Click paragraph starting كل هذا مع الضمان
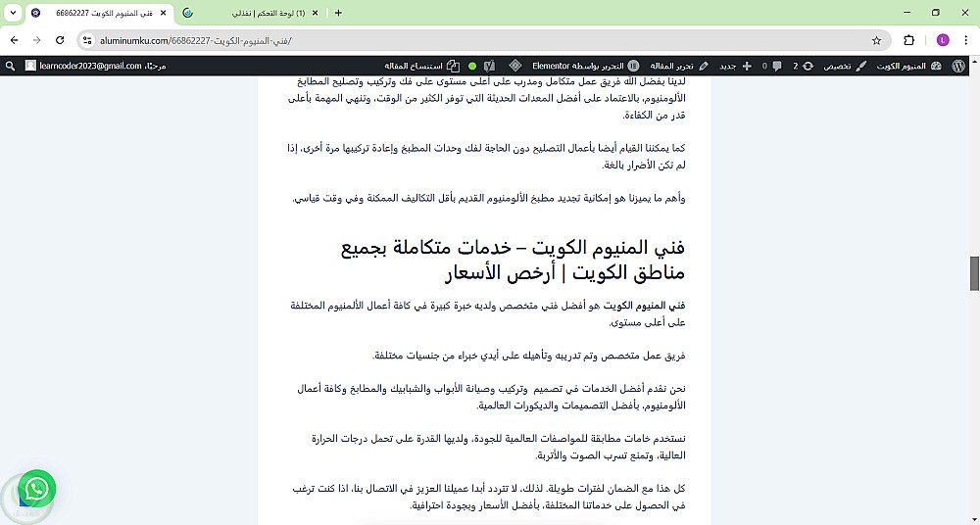Viewport: 980px width, 525px height. point(489,497)
